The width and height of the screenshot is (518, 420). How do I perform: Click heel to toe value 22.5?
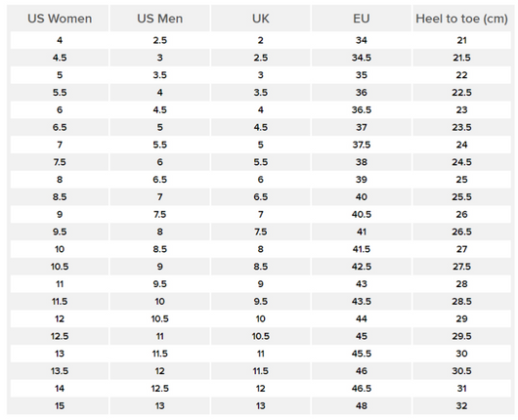[x=461, y=93]
